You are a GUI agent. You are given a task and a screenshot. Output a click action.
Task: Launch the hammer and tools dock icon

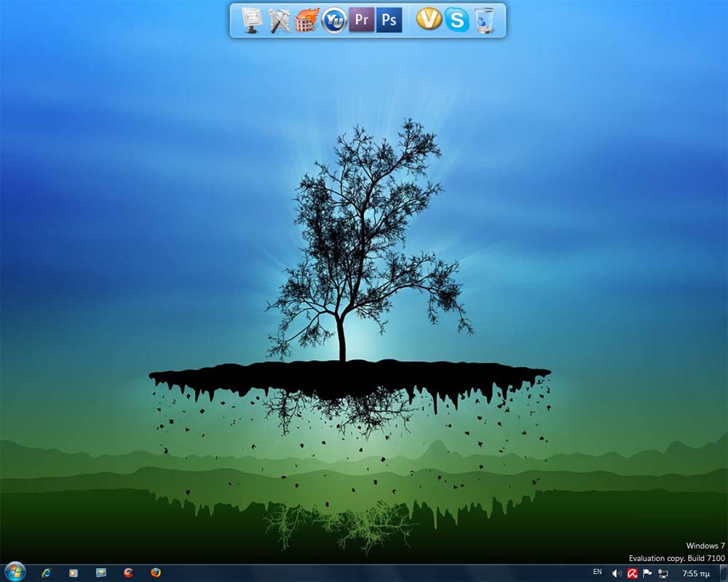pos(280,21)
